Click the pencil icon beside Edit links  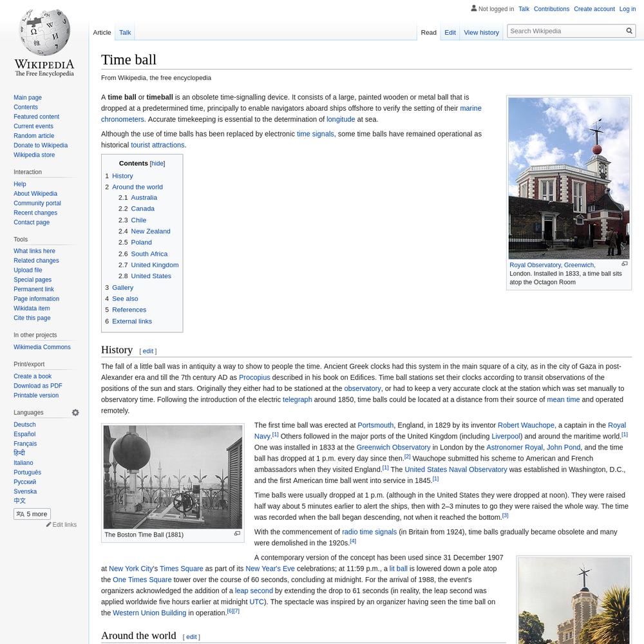[48, 524]
